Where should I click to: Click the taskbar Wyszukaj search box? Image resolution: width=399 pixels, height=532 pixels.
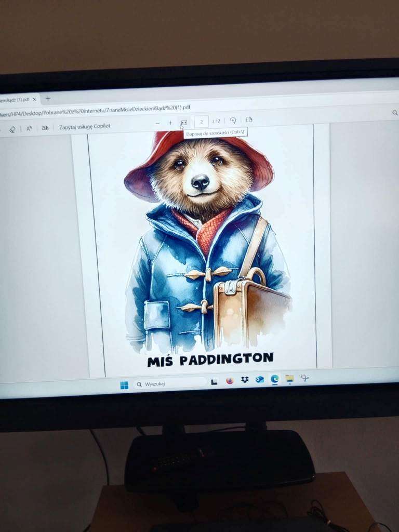(170, 384)
